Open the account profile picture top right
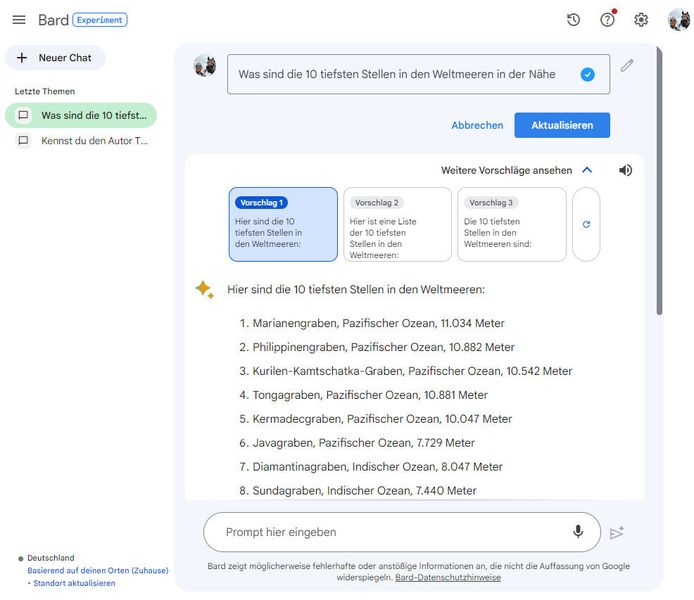Image resolution: width=694 pixels, height=600 pixels. [679, 20]
